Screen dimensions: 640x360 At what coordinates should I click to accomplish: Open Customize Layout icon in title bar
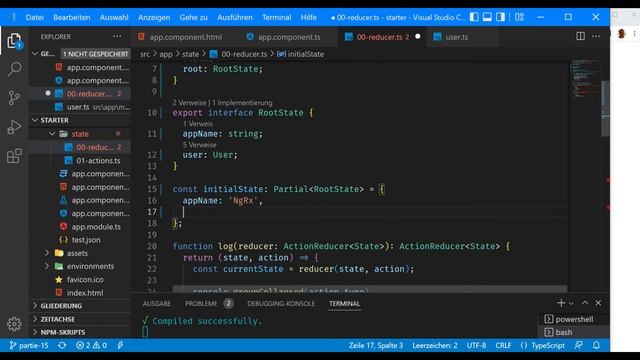click(x=519, y=17)
